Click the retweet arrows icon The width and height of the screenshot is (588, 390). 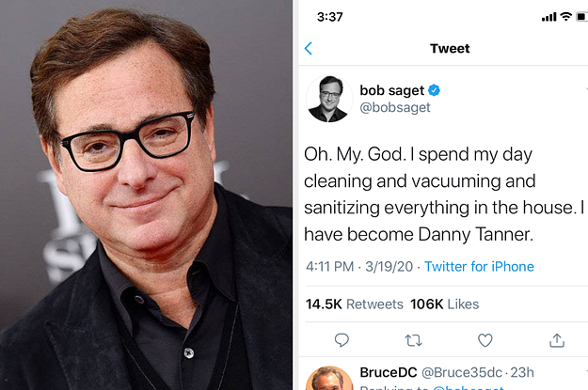tap(413, 340)
